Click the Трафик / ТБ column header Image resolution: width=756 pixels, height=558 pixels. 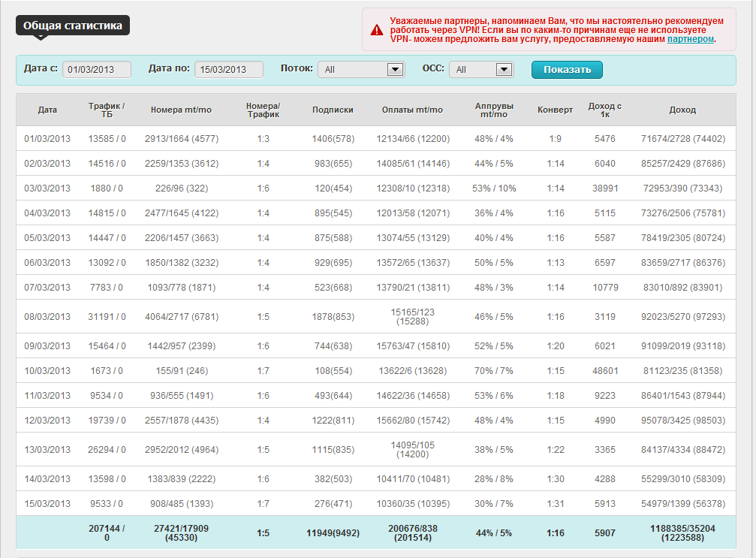tap(107, 110)
